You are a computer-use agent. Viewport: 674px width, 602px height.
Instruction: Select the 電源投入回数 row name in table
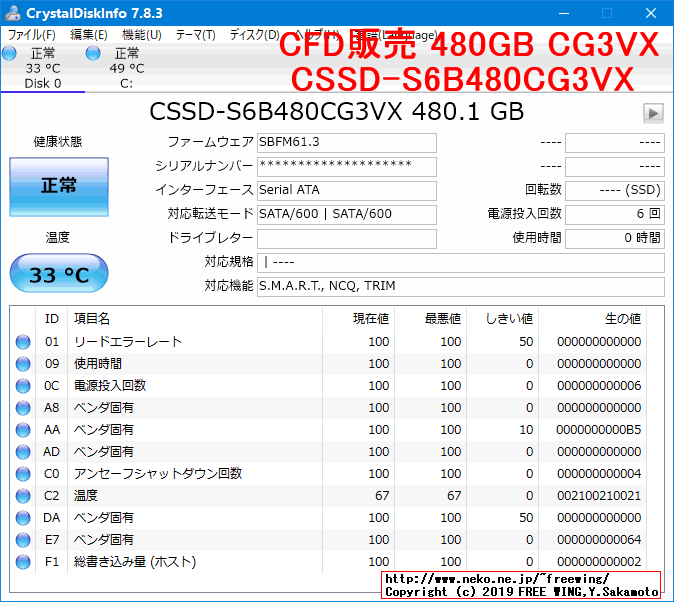point(110,386)
